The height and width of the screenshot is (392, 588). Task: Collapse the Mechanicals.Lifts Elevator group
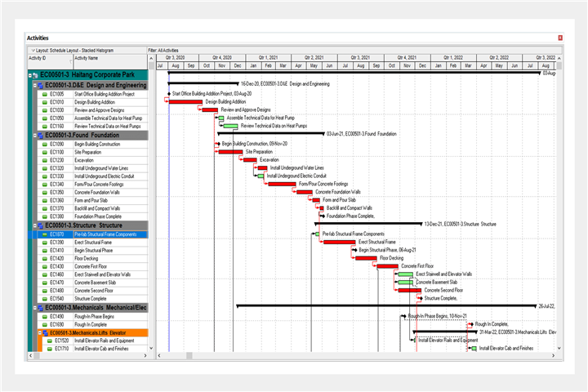pos(40,332)
